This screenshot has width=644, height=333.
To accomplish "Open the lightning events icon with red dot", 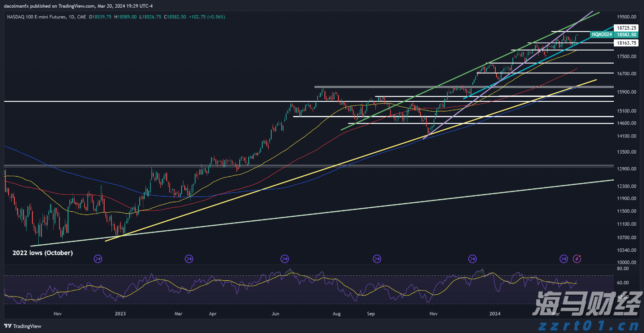I will pos(577,259).
